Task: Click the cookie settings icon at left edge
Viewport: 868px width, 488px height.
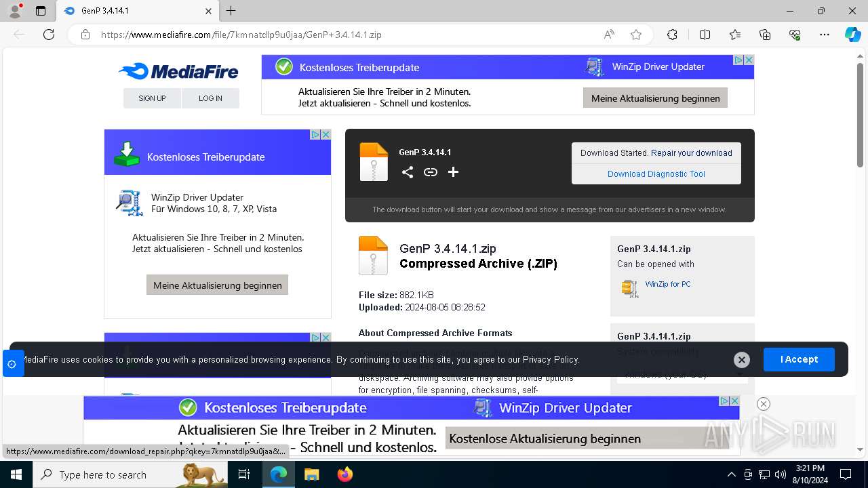Action: coord(12,364)
